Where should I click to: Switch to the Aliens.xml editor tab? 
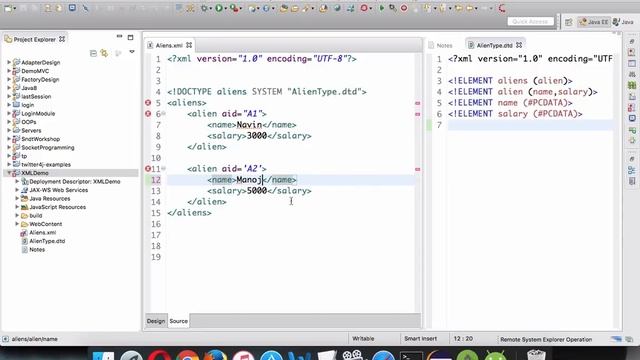click(x=169, y=45)
